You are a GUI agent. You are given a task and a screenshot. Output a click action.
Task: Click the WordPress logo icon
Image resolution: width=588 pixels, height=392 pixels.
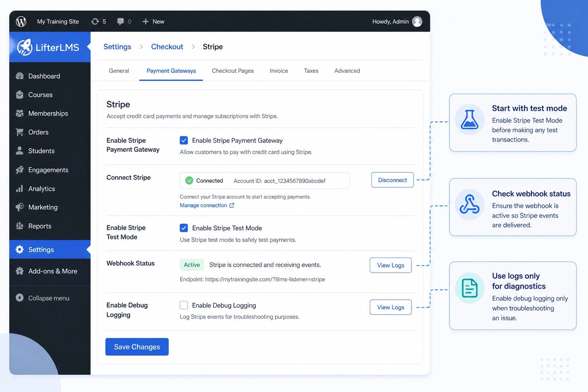(21, 21)
